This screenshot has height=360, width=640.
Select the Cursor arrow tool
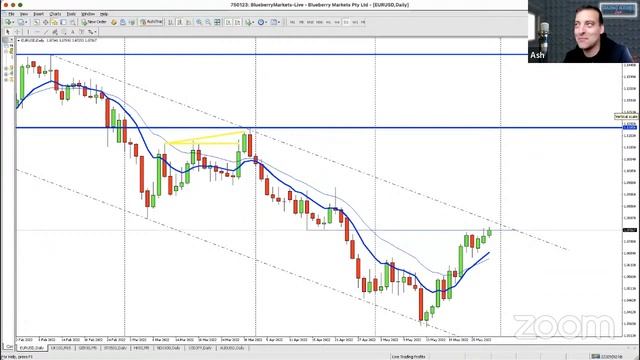click(x=8, y=32)
